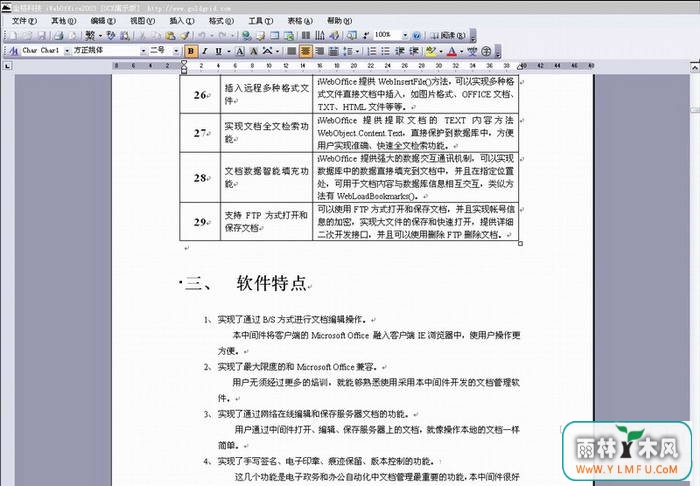Click the Insert Excel worksheet icon
The width and height of the screenshot is (700, 486).
click(289, 36)
